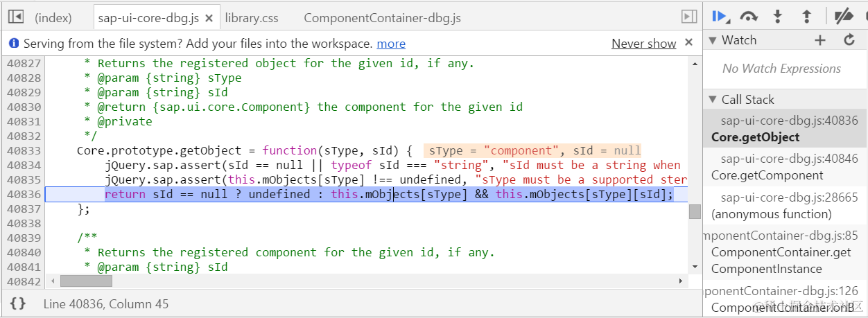The height and width of the screenshot is (318, 868).
Task: Click 'sap-ui-core-dbg.js:40846' location text
Action: [x=790, y=158]
